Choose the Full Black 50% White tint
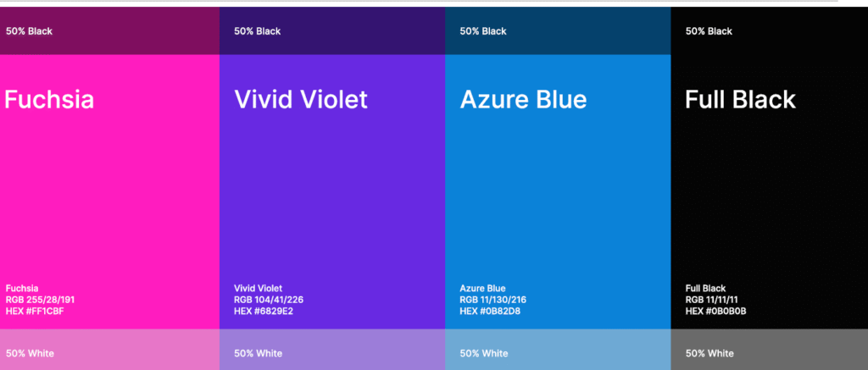 click(770, 350)
